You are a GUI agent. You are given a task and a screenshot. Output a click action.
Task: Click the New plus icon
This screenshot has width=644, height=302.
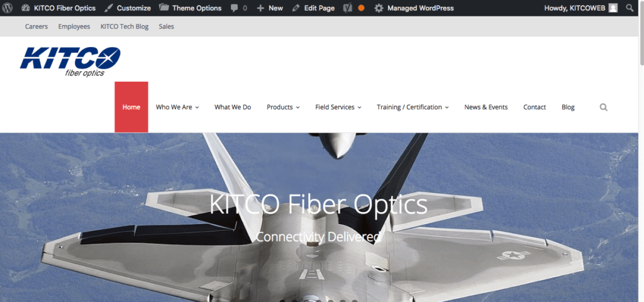[x=260, y=8]
